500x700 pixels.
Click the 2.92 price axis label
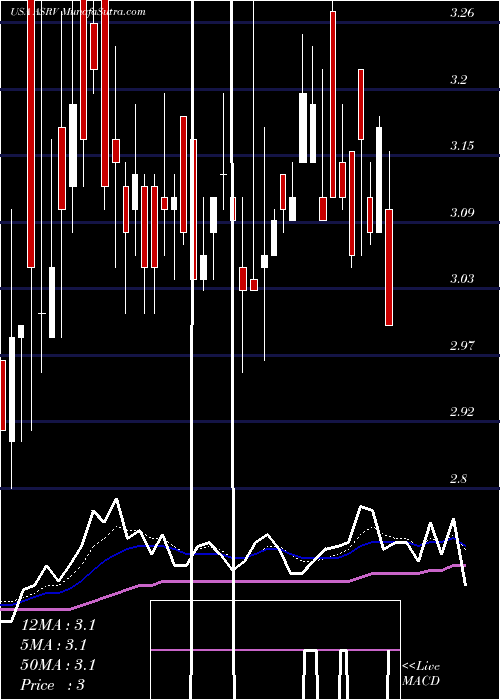click(462, 412)
